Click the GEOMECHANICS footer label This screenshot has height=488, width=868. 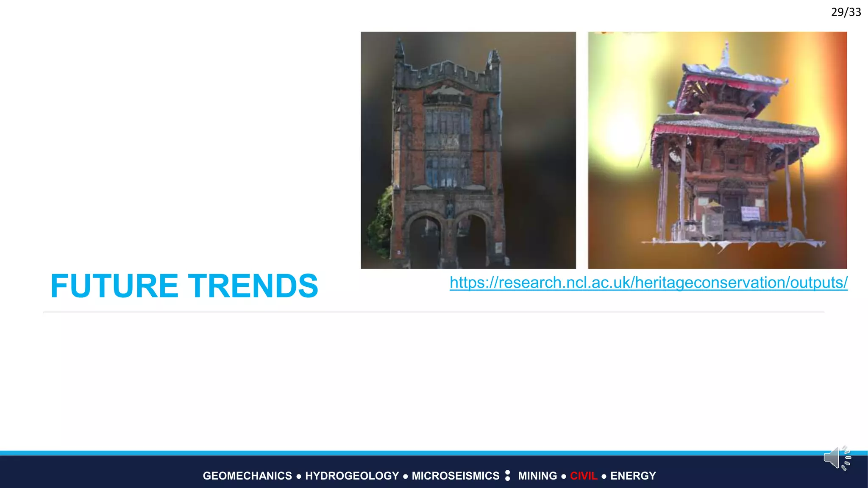[248, 476]
